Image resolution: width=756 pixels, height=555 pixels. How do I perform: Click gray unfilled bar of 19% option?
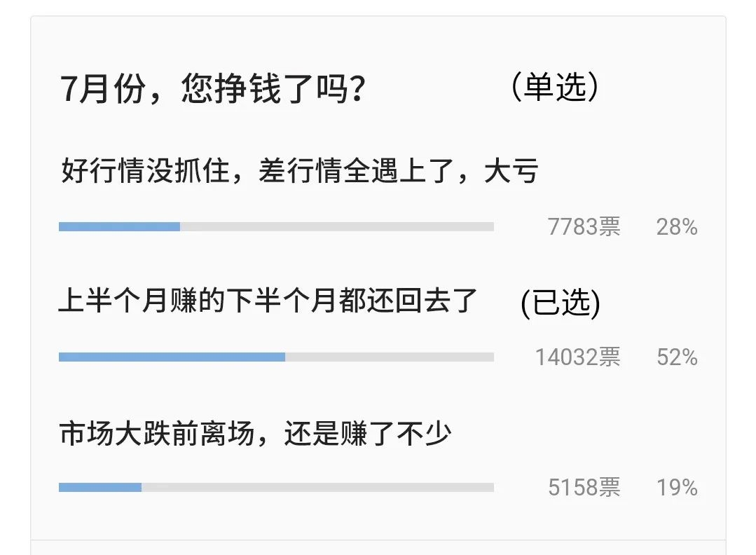pos(317,487)
